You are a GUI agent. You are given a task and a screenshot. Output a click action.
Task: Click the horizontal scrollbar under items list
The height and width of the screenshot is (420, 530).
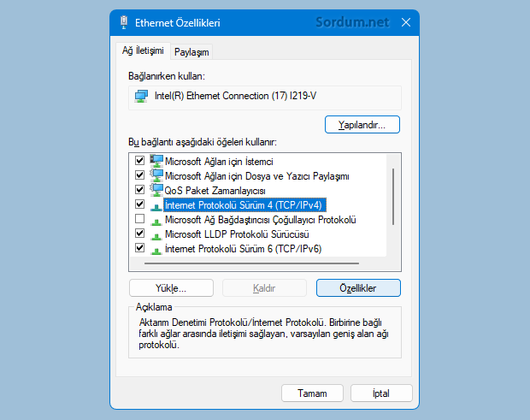click(x=251, y=263)
